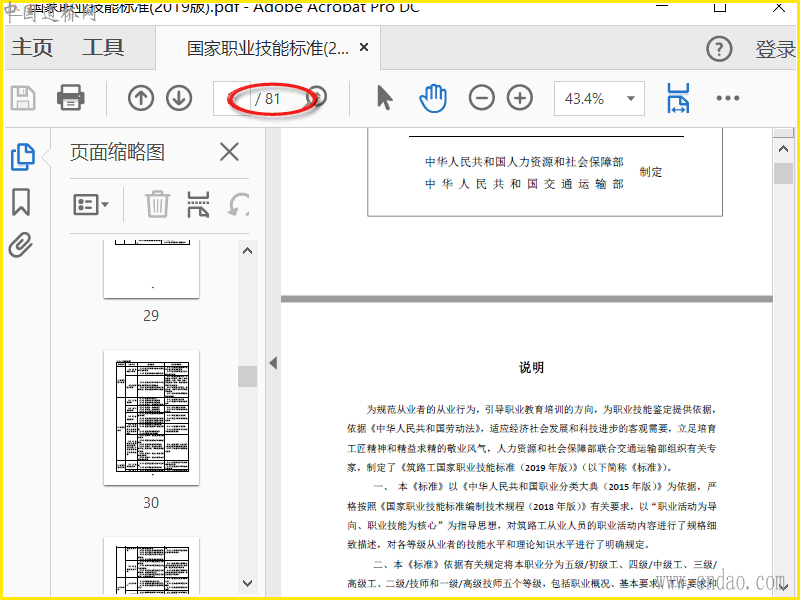
Task: Click thumbnail panel scroll down arrow
Action: coord(247,583)
